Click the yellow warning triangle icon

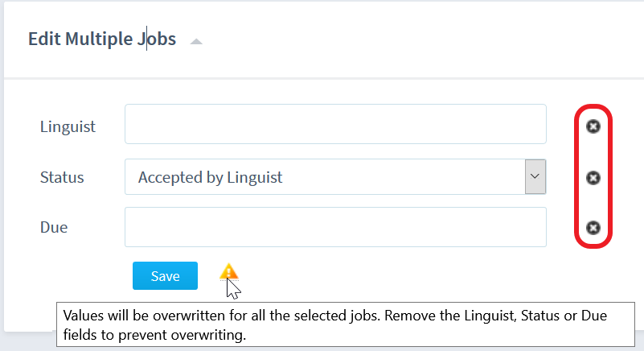[x=229, y=271]
